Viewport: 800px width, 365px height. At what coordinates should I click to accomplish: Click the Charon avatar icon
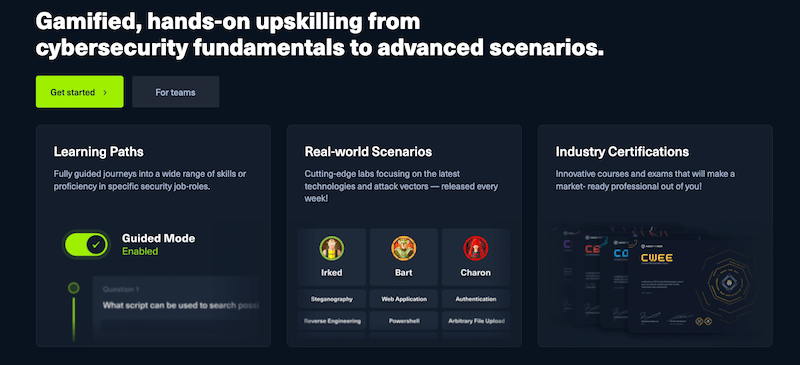[x=476, y=249]
